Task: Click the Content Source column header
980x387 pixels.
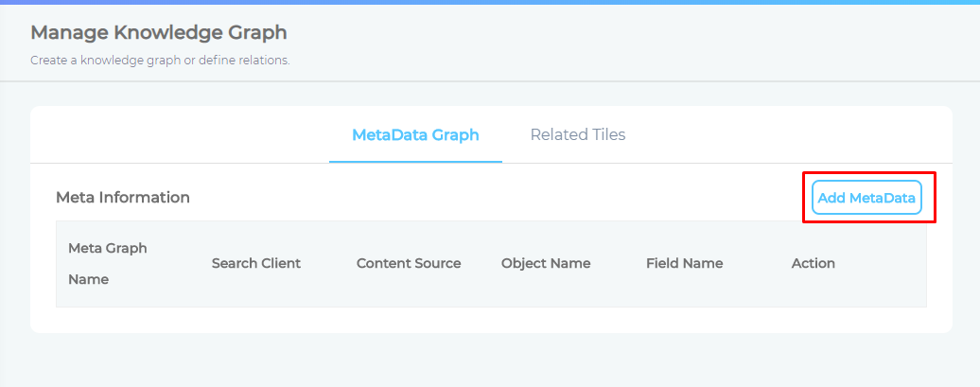Action: (x=409, y=263)
